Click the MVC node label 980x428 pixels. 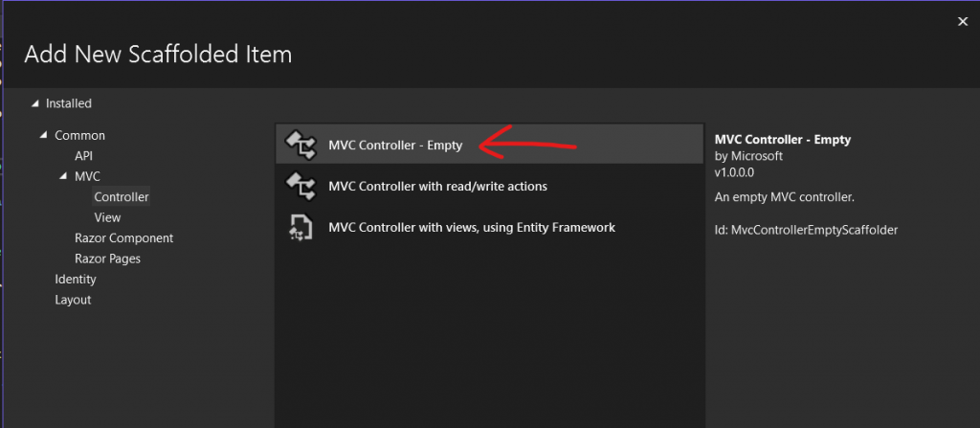(87, 177)
